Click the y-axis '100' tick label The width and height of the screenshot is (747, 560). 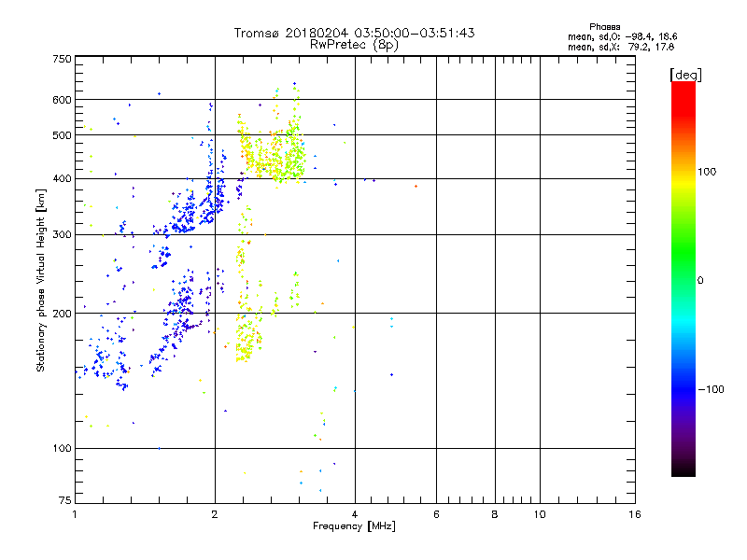[x=63, y=449]
